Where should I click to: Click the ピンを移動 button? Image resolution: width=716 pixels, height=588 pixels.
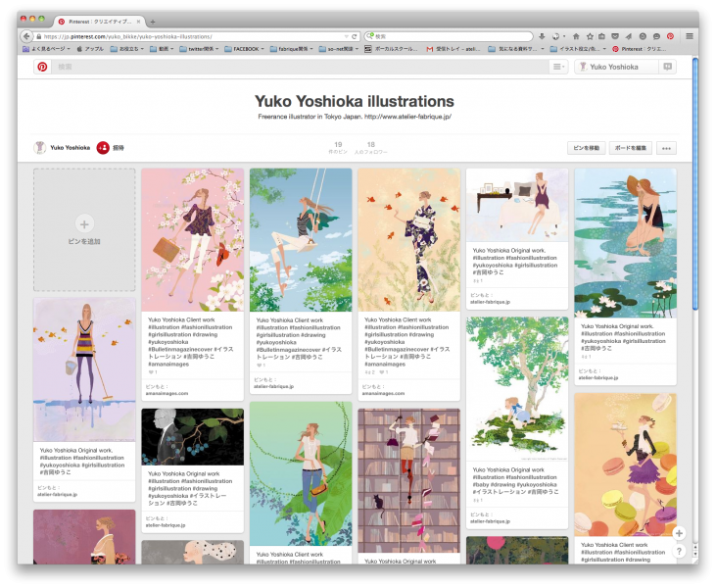(x=587, y=148)
